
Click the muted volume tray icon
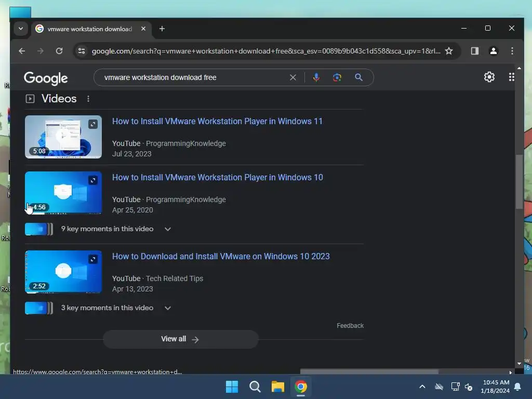(469, 387)
